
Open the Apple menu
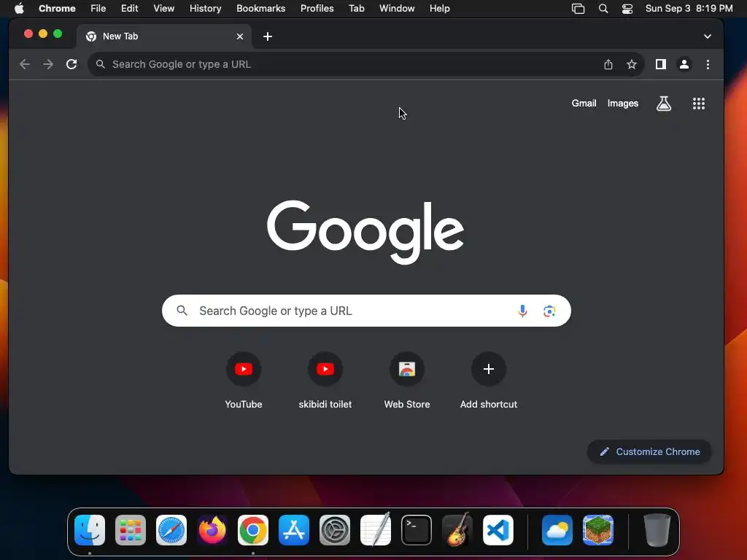click(19, 9)
